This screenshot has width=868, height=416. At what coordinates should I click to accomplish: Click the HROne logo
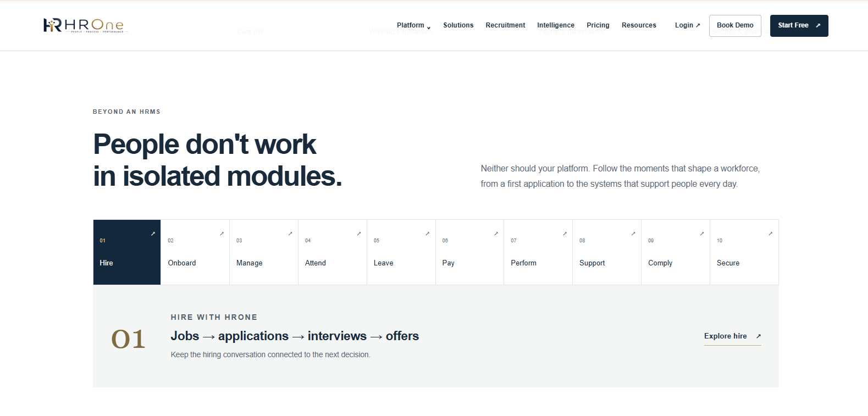(85, 25)
